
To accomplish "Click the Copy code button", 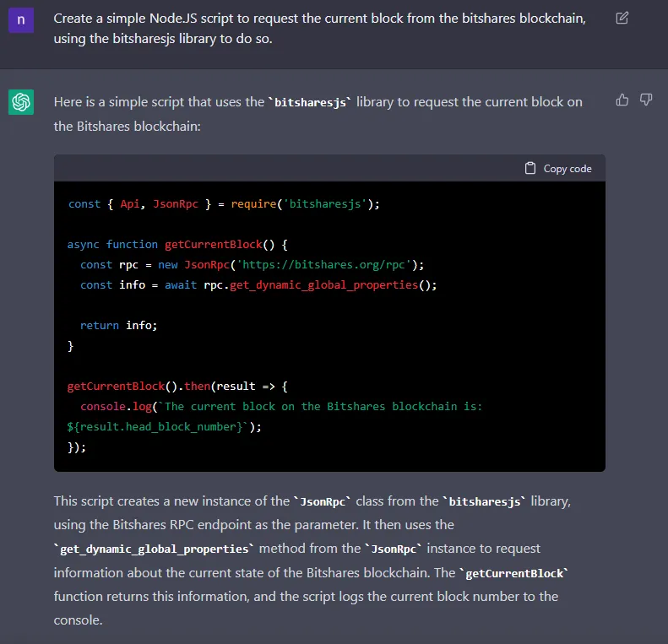I will point(558,168).
